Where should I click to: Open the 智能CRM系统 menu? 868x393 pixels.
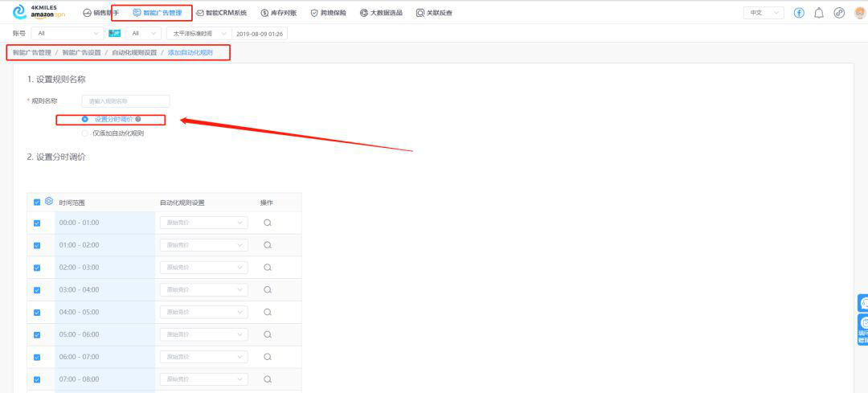pyautogui.click(x=221, y=13)
